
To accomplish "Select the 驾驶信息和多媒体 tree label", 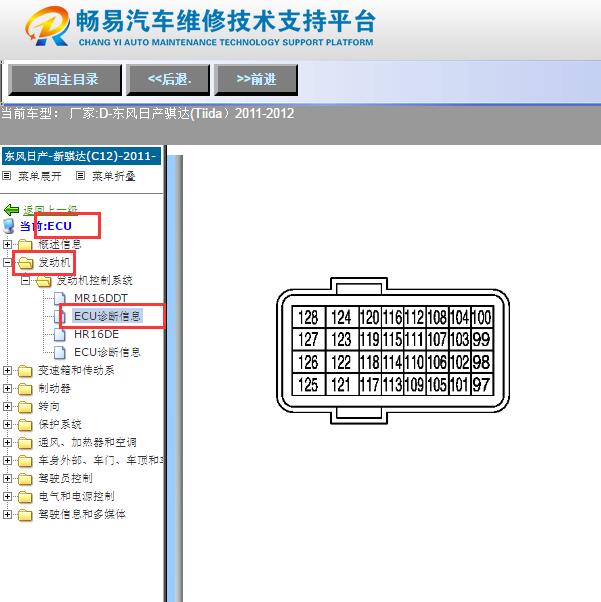I will 82,514.
